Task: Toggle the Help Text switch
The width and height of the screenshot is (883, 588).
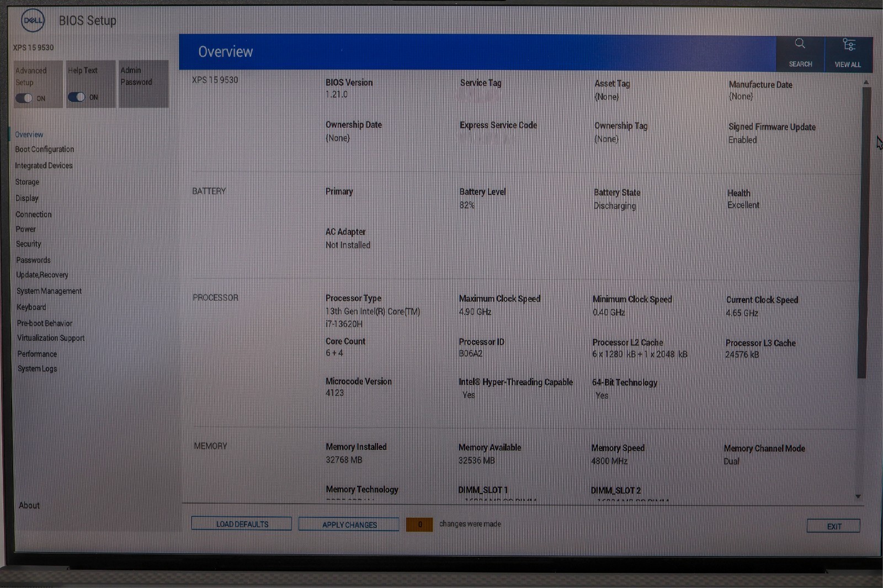Action: [x=77, y=98]
